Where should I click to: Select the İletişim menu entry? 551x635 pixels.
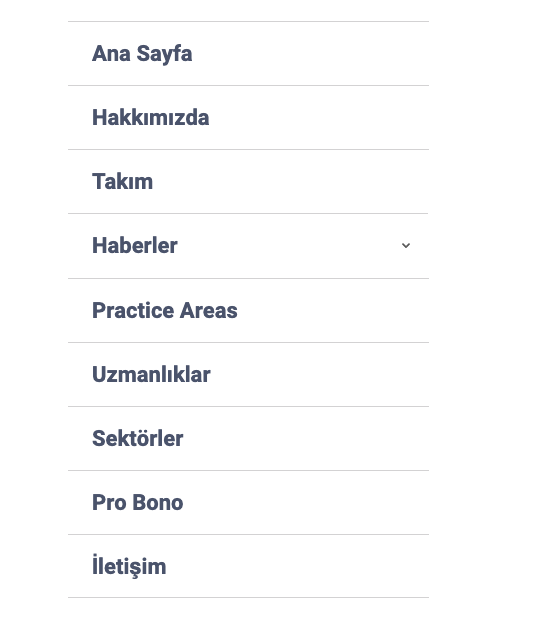(x=129, y=566)
